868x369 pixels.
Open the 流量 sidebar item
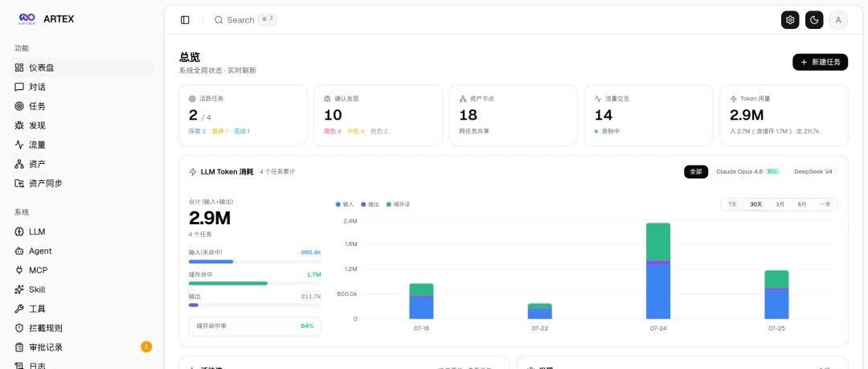tap(84, 145)
